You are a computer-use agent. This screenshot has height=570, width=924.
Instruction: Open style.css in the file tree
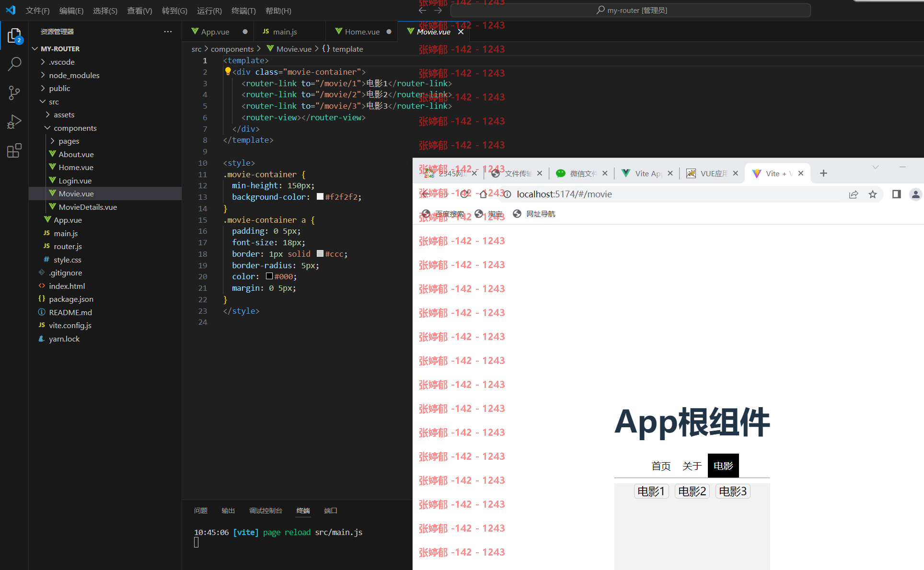68,260
